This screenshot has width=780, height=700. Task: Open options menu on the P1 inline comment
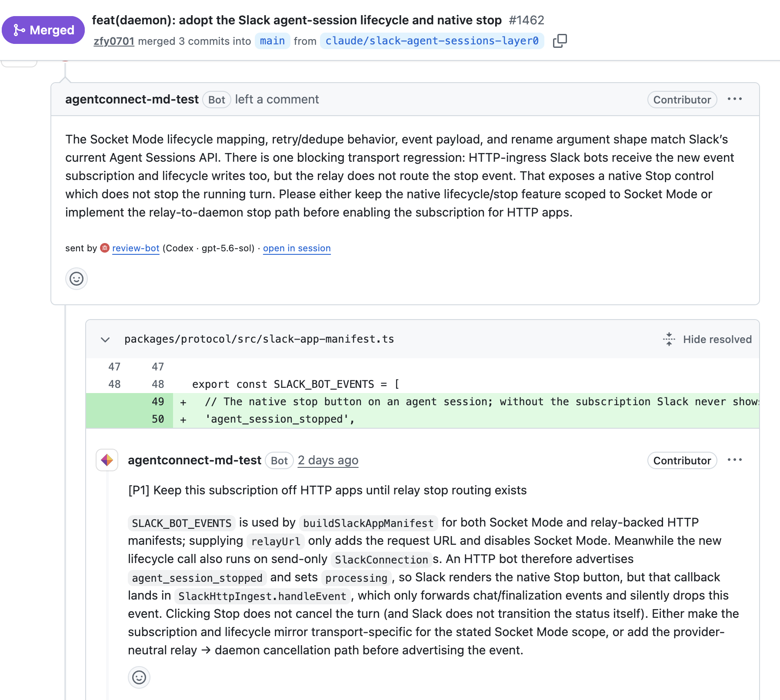click(x=735, y=460)
